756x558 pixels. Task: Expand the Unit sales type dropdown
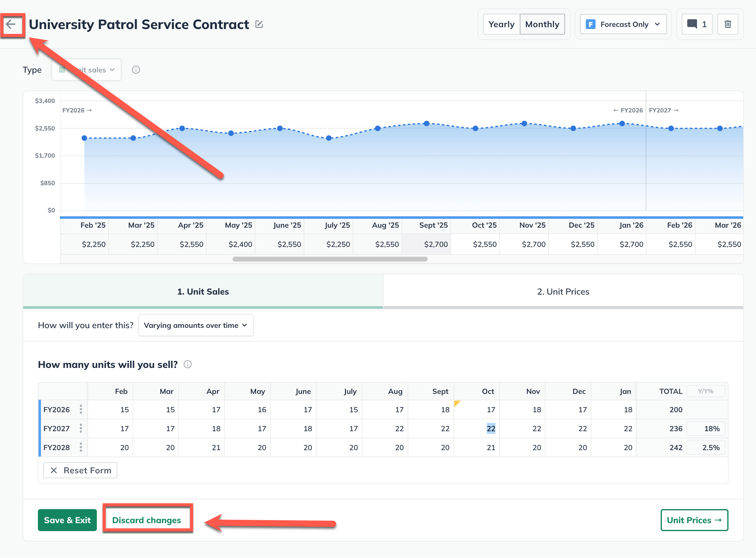click(87, 70)
